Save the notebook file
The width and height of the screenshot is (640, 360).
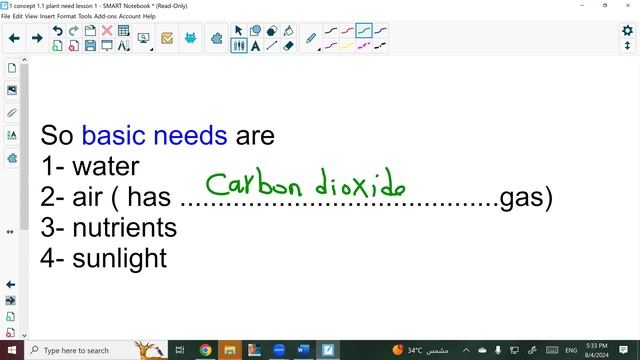click(x=90, y=45)
